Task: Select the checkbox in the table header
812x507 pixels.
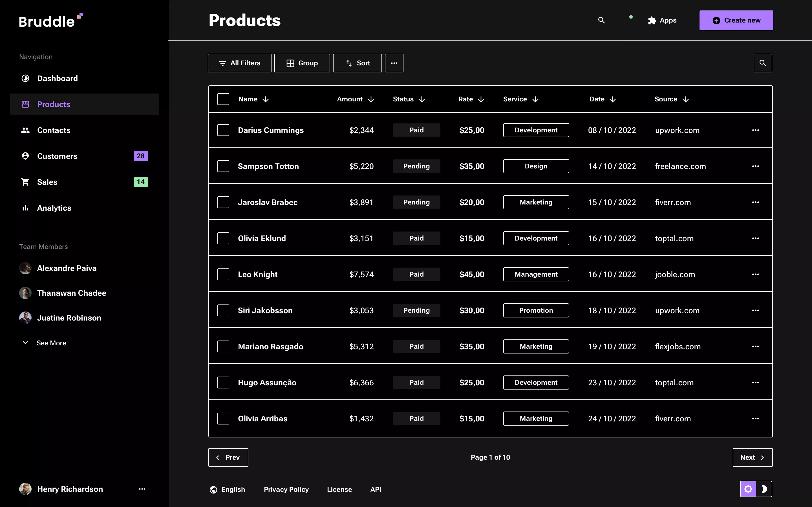Action: tap(224, 99)
